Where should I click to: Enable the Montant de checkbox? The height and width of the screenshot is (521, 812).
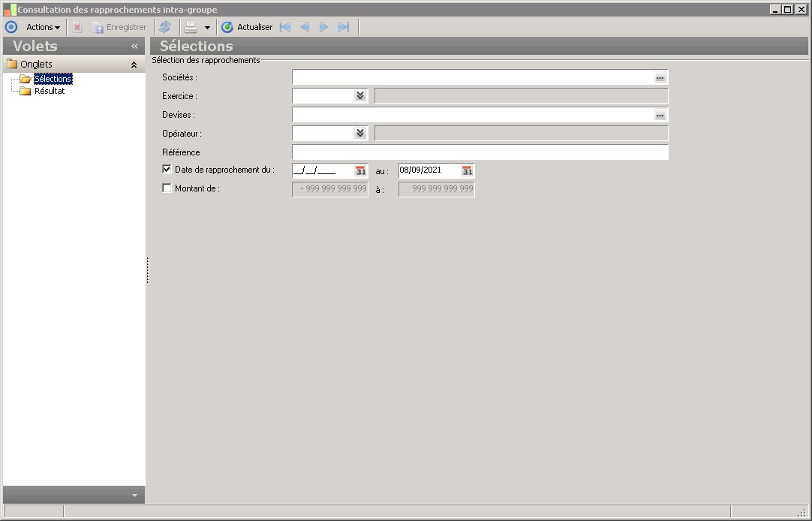pos(167,188)
